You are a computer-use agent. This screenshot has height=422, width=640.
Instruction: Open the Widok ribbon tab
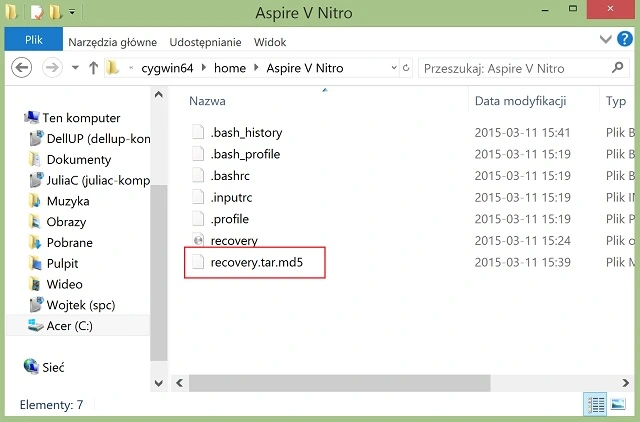pos(270,42)
